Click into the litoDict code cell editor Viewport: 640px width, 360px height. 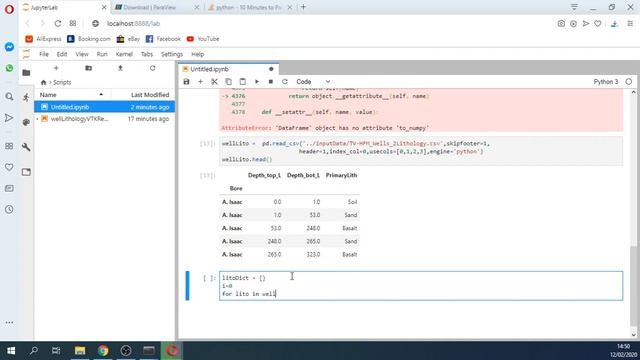[x=421, y=286]
